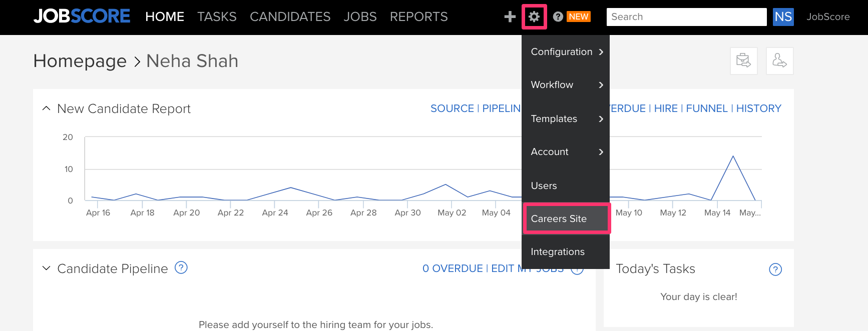Click the add user icon button
The image size is (868, 331).
[x=779, y=61]
